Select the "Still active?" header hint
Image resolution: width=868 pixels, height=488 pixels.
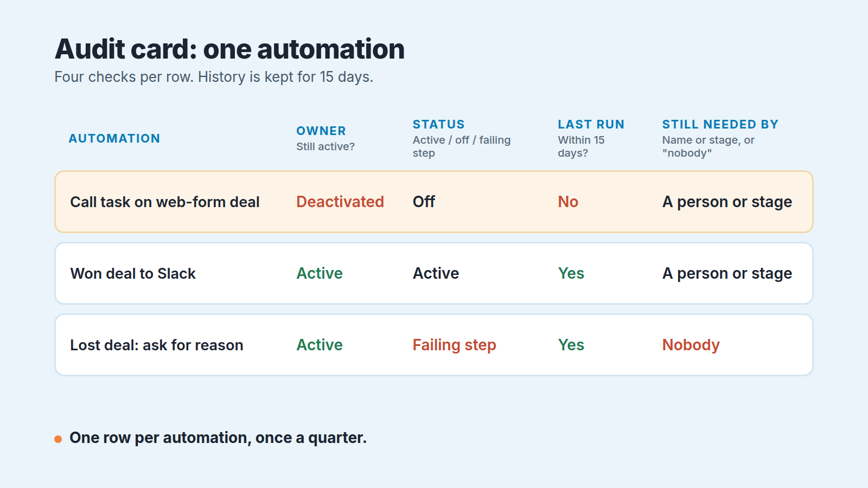tap(325, 146)
